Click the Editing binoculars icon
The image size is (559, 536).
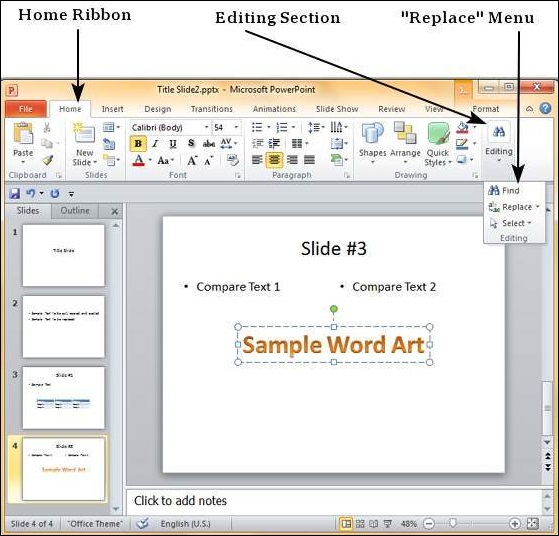click(x=499, y=133)
